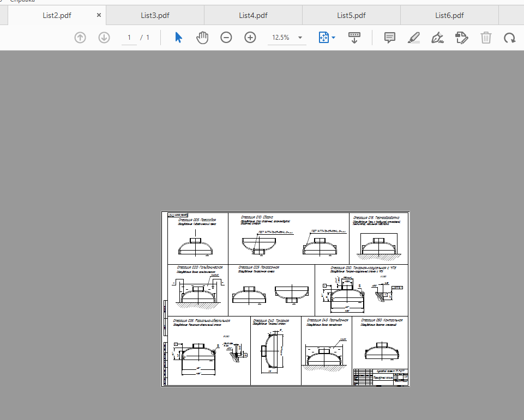Image resolution: width=524 pixels, height=420 pixels.
Task: Click the current page number field
Action: tap(129, 38)
